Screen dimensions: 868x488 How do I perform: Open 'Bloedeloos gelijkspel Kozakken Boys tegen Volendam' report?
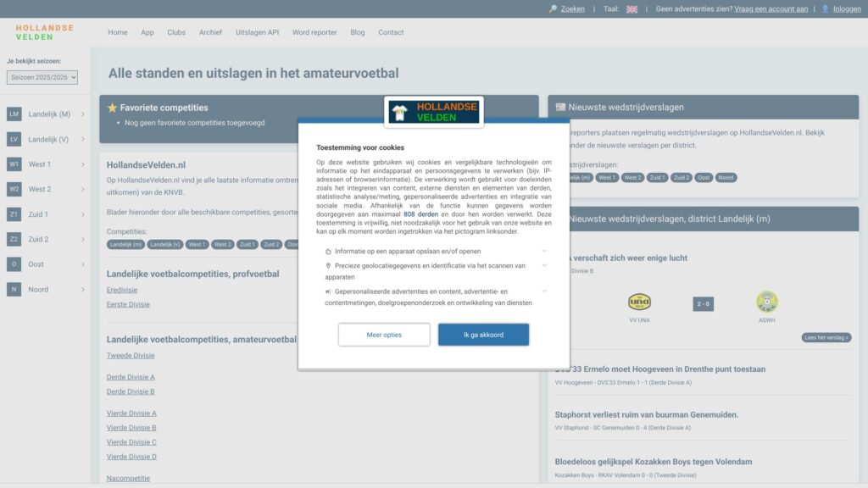click(654, 462)
